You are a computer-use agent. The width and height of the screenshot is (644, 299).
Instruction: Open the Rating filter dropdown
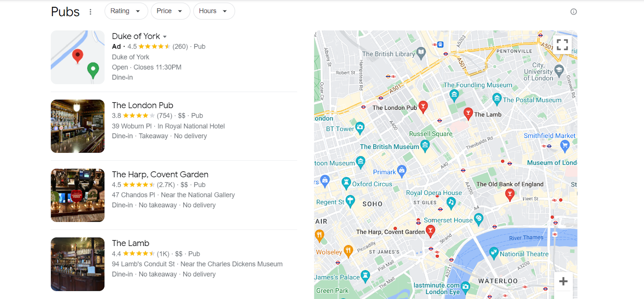coord(126,11)
